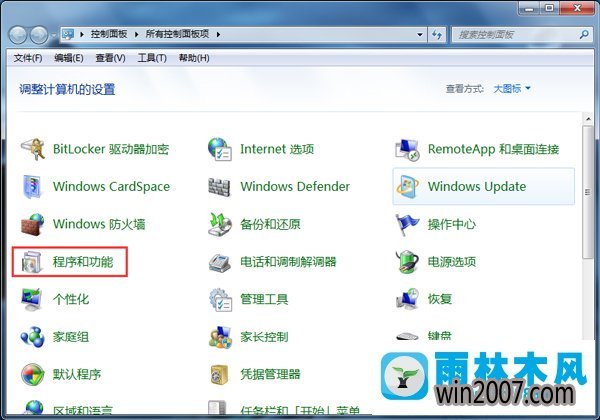This screenshot has height=420, width=600.
Task: Open the 恢复 icon
Action: (x=407, y=299)
